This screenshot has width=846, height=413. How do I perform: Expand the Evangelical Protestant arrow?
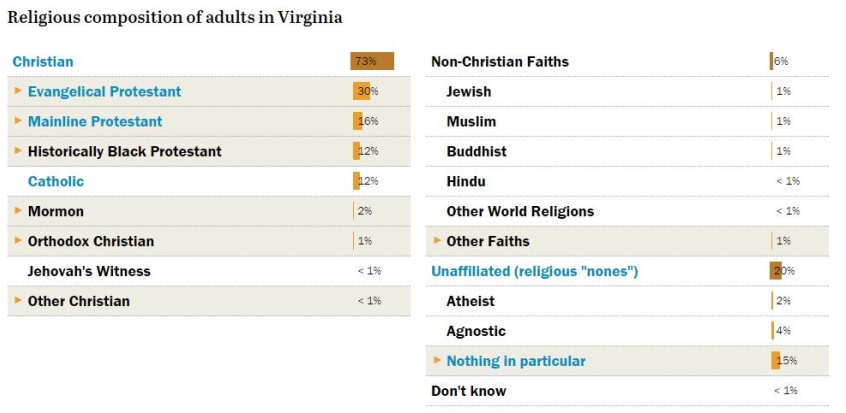tap(18, 91)
